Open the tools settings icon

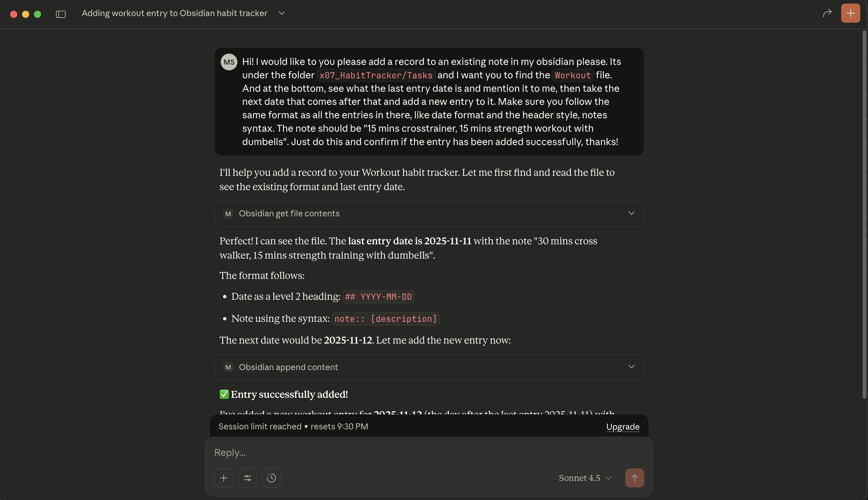pos(247,478)
